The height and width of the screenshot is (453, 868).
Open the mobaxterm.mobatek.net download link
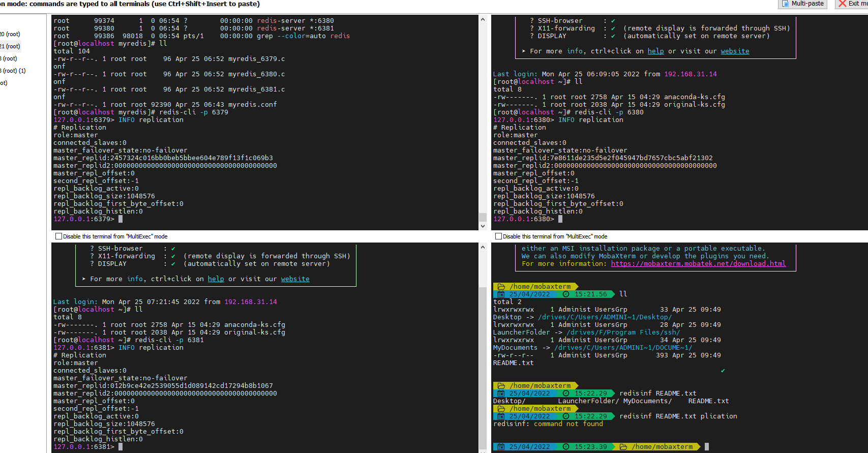tap(698, 264)
